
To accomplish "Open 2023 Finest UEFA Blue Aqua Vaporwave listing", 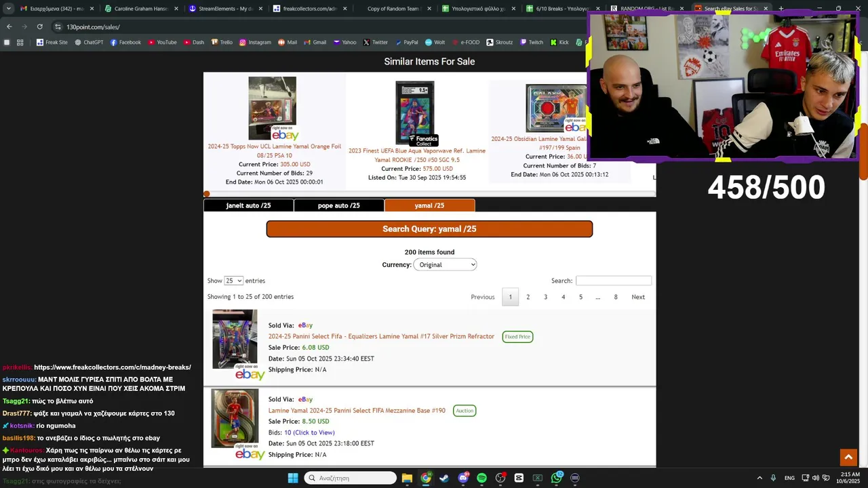I will click(x=417, y=155).
